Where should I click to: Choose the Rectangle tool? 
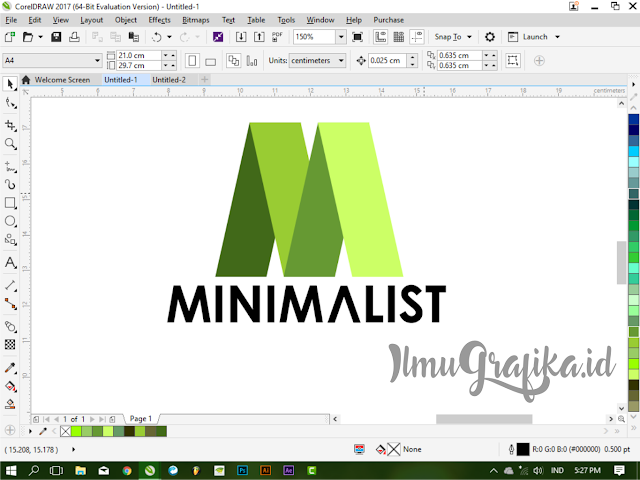[10, 202]
